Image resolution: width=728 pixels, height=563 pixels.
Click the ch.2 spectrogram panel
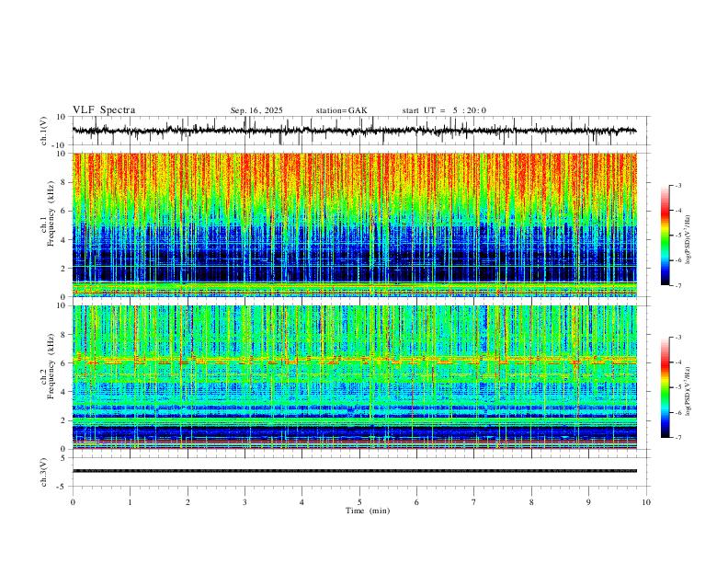pyautogui.click(x=354, y=377)
